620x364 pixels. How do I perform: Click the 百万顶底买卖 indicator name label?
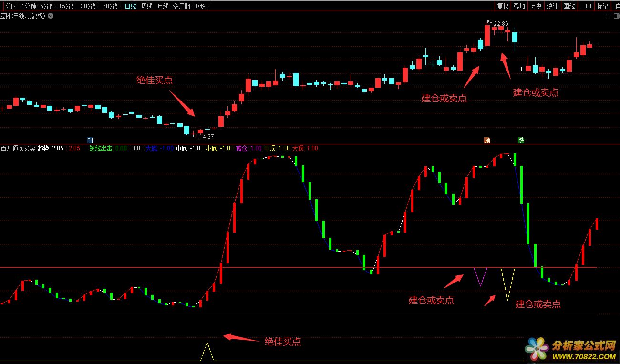click(x=18, y=148)
